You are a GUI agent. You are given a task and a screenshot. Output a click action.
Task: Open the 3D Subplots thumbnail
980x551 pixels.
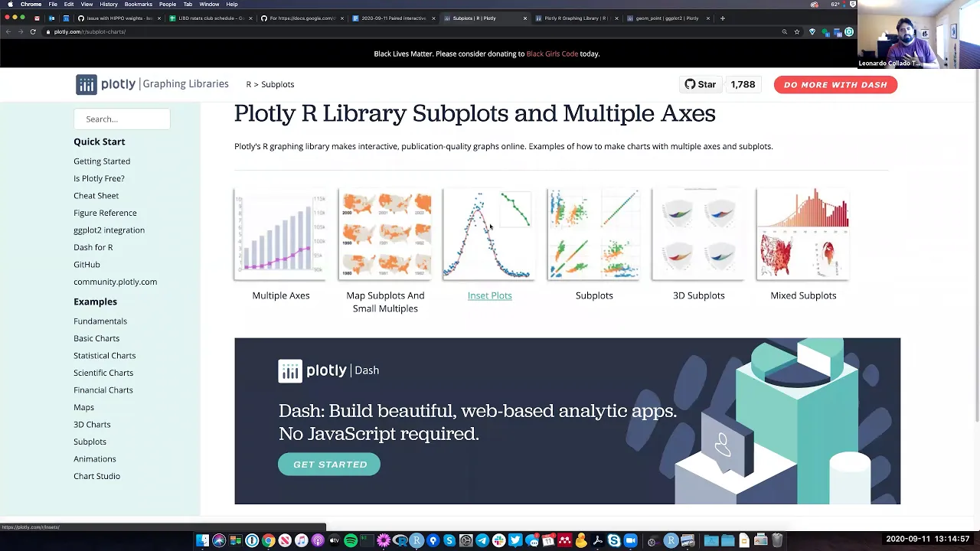pyautogui.click(x=698, y=234)
